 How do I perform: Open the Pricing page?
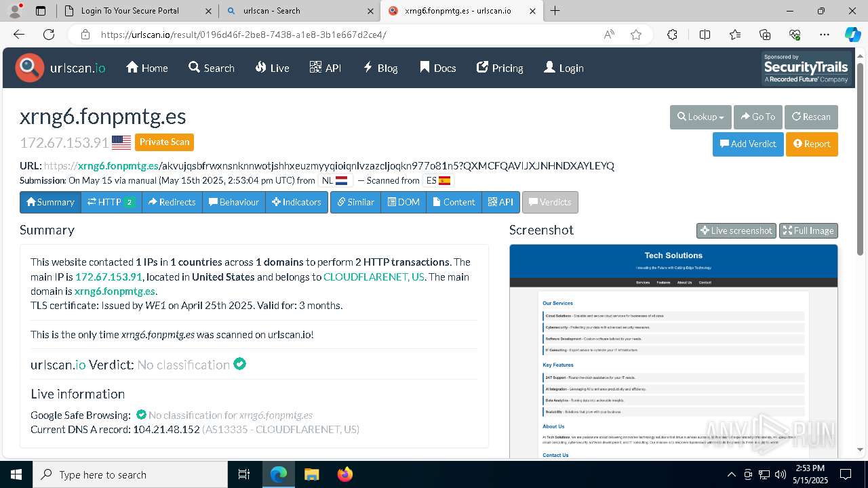(x=500, y=68)
